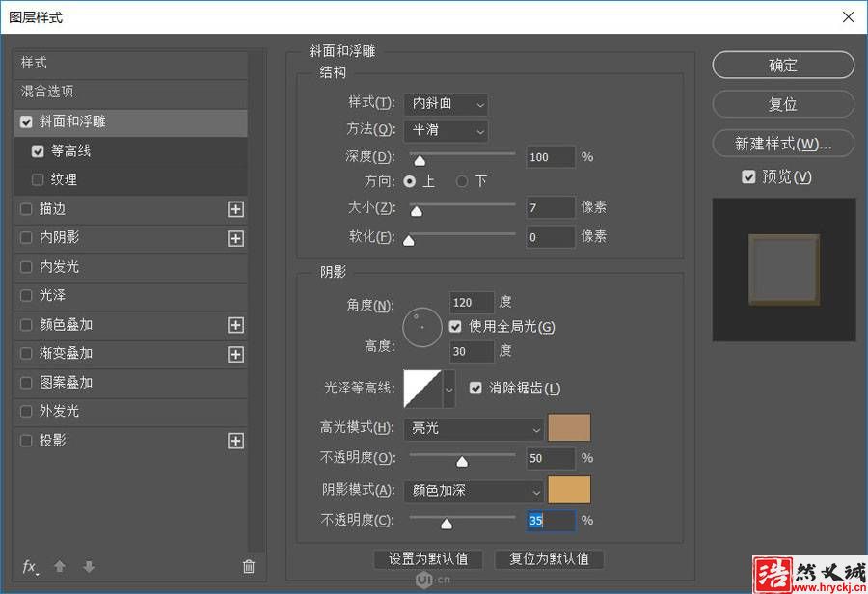Open the 描边 effect settings

53,209
